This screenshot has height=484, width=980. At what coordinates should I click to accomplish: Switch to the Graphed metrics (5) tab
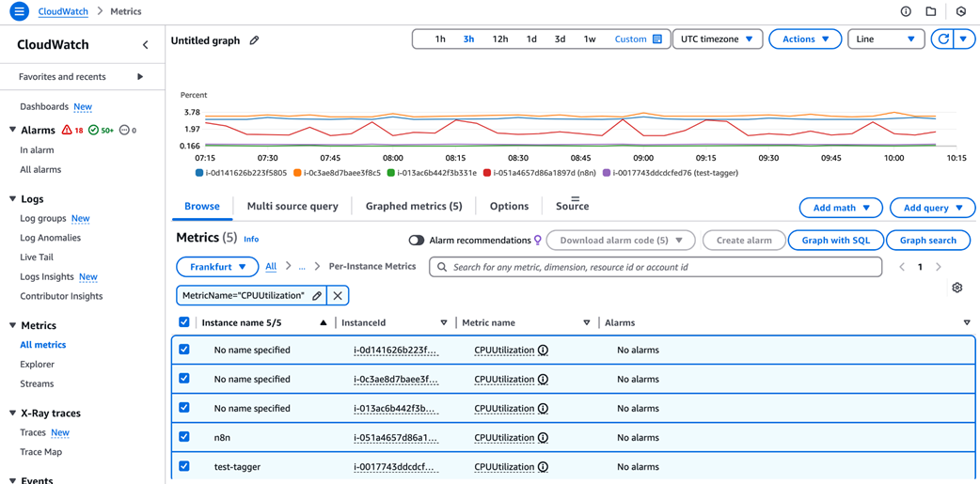[x=414, y=206]
